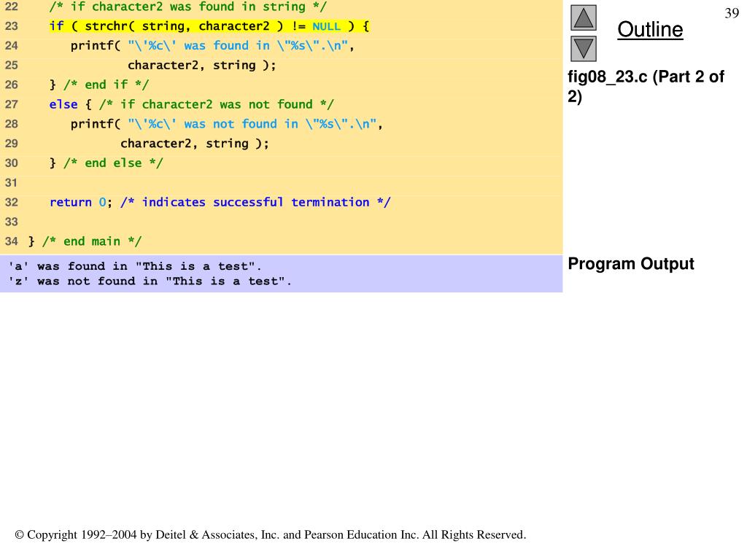Click the 'indicates successful termination' comment
Screen dimensions: 747x560
[255, 203]
